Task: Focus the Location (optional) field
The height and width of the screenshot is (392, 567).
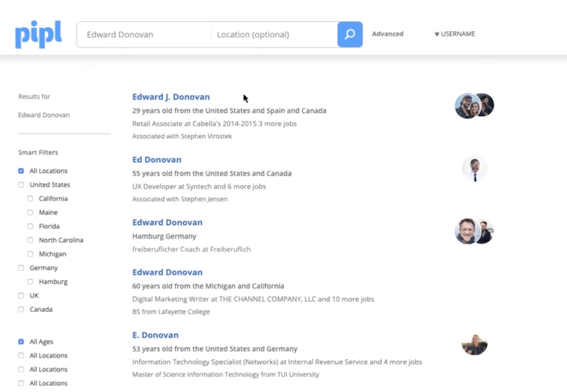Action: tap(274, 35)
